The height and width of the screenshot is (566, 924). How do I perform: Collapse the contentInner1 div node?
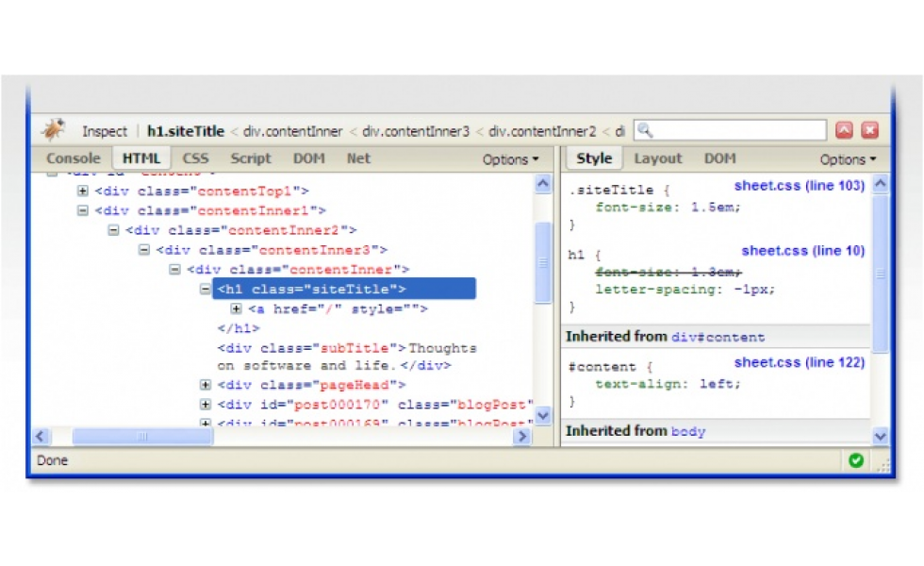coord(83,210)
